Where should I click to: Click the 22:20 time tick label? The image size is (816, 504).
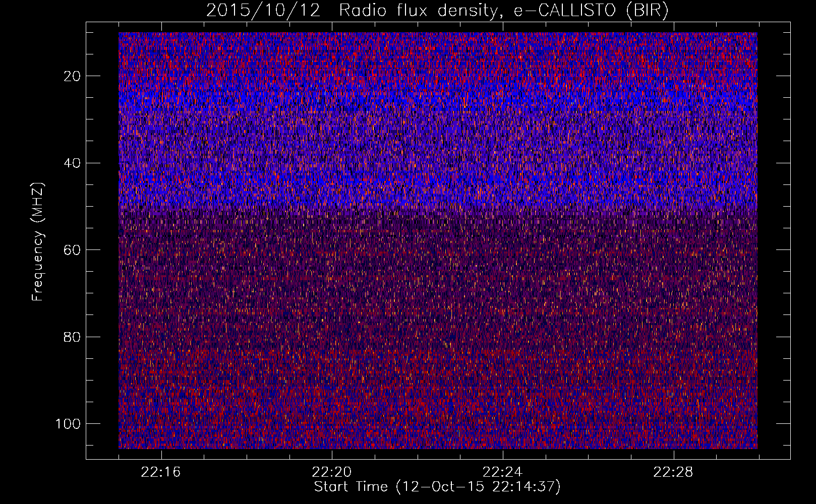click(x=332, y=472)
